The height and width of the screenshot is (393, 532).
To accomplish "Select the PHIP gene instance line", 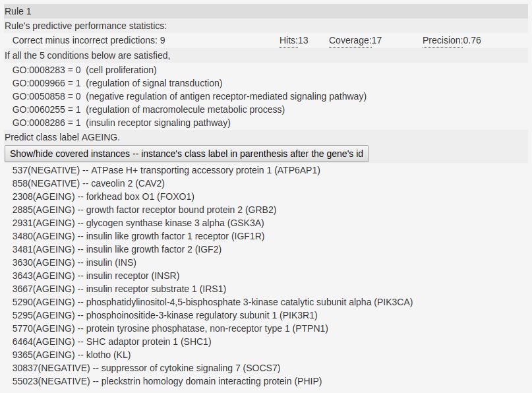I will (167, 381).
